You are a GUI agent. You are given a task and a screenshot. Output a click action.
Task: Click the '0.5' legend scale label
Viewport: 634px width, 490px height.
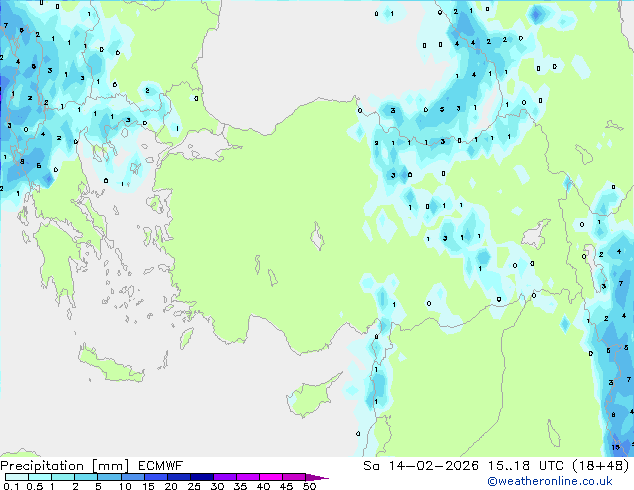(34, 486)
